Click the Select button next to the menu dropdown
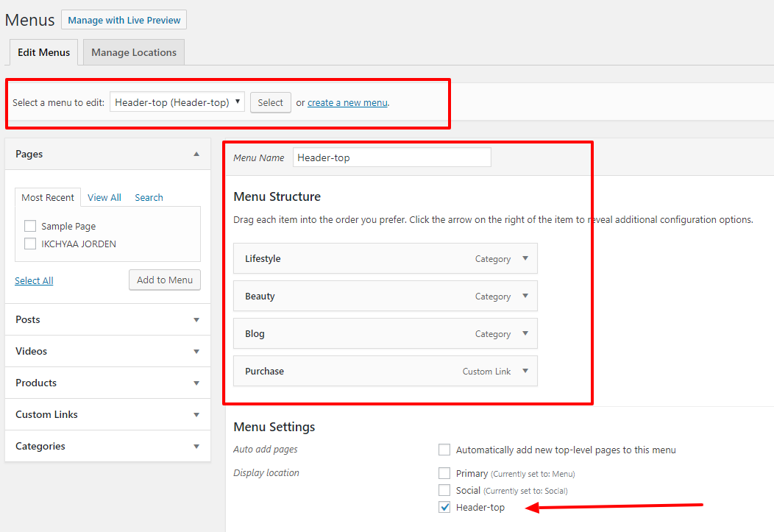This screenshot has height=532, width=774. click(x=271, y=103)
